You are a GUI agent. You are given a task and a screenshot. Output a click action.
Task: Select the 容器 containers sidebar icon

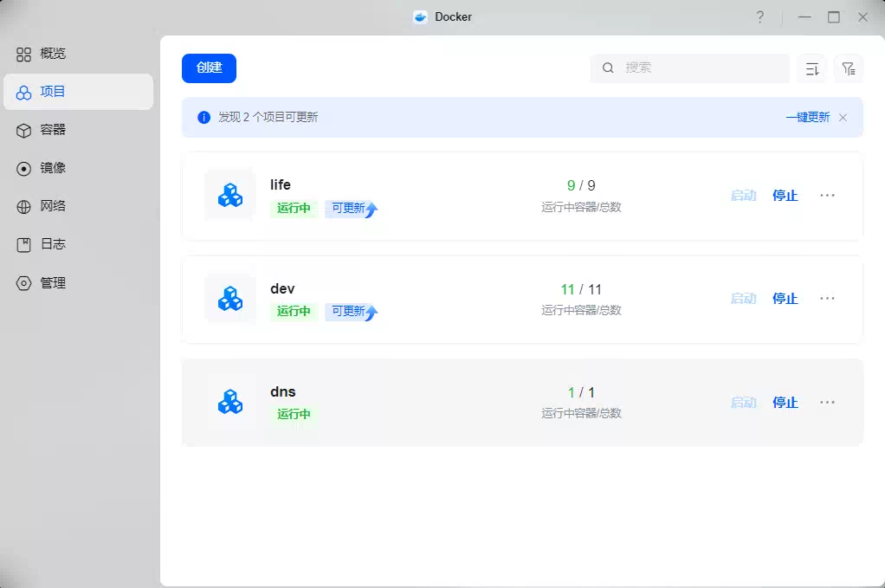coord(23,131)
